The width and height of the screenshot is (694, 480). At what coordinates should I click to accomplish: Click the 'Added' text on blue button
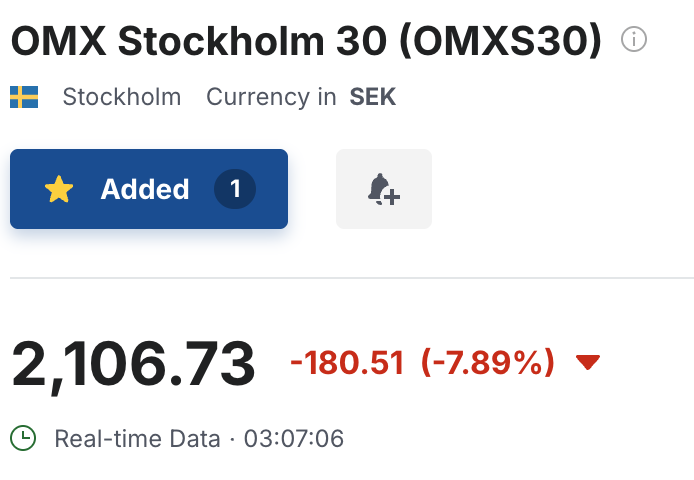(x=145, y=189)
